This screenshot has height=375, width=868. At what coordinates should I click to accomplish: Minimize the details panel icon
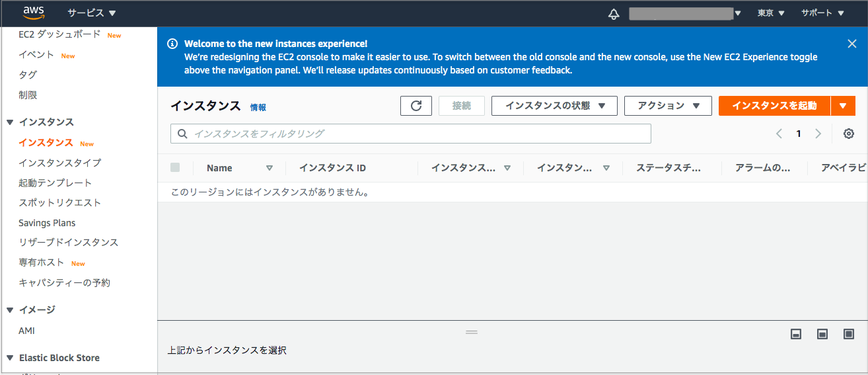(796, 334)
